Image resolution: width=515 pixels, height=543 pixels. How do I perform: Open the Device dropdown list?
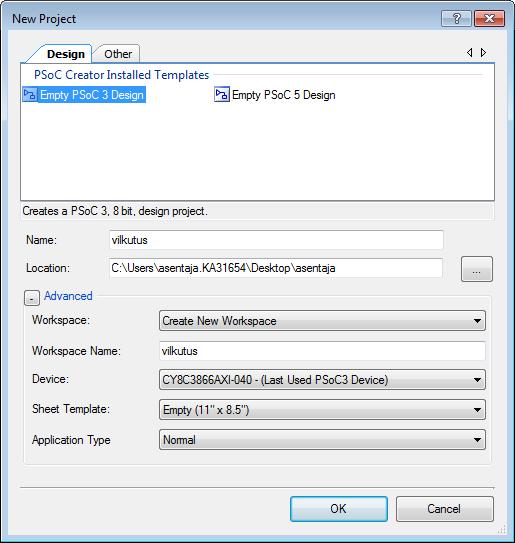click(x=322, y=380)
